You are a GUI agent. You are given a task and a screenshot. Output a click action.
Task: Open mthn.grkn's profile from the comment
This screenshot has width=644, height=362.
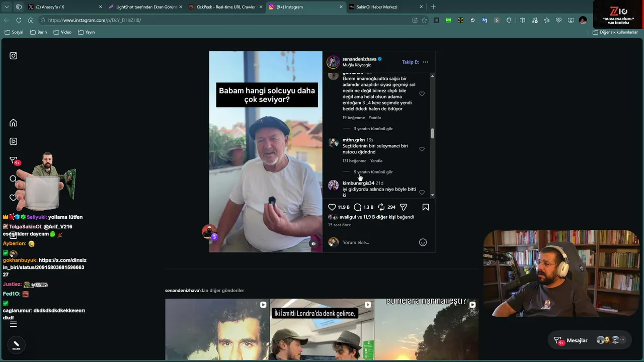(354, 140)
